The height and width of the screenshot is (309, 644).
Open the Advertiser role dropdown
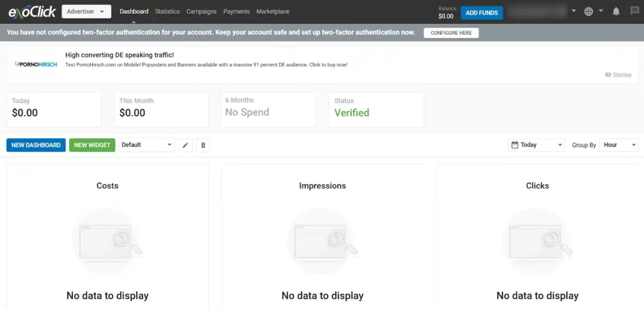point(86,11)
